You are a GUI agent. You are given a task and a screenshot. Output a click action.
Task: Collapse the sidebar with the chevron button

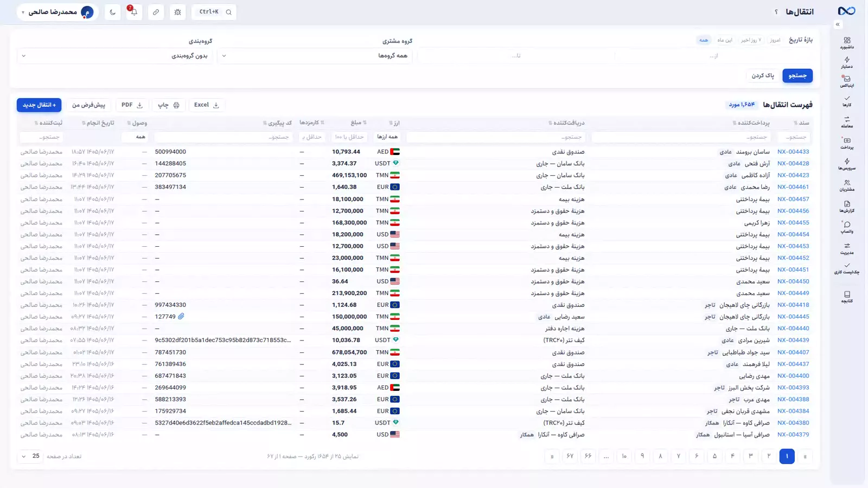tap(838, 24)
